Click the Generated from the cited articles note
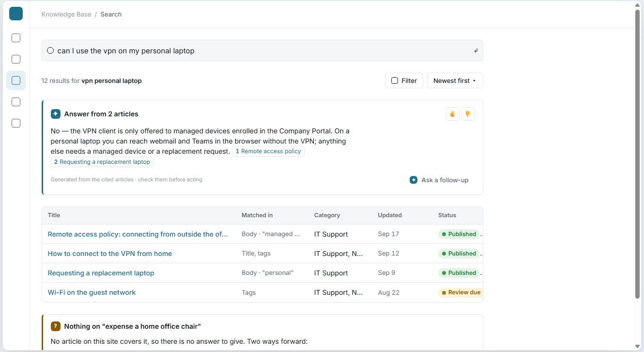 pos(126,179)
